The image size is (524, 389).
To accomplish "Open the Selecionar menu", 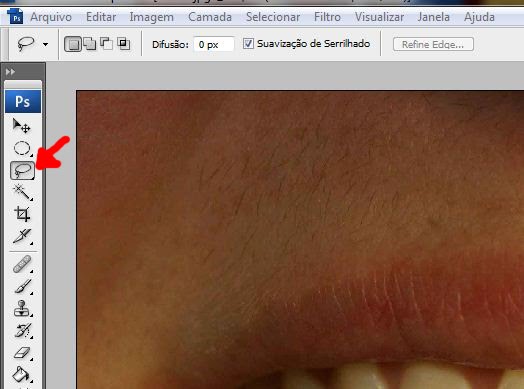I will [273, 17].
